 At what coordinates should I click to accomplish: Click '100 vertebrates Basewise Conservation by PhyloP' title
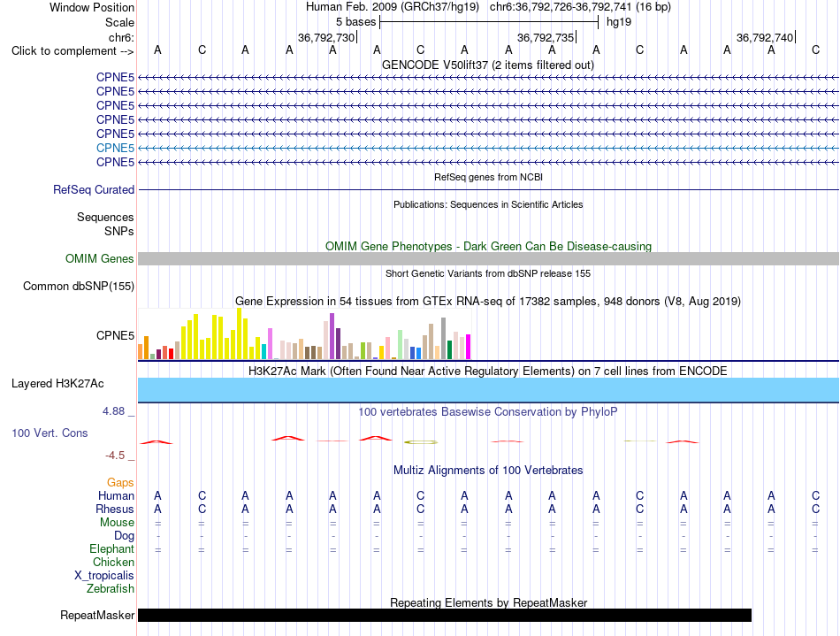pyautogui.click(x=488, y=411)
